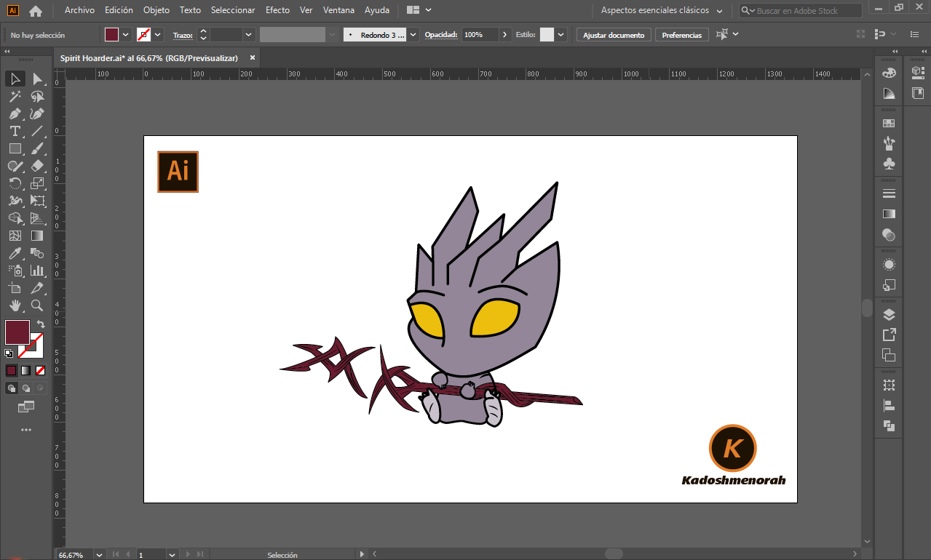
Task: Open fill color dropdown in control bar
Action: (126, 34)
